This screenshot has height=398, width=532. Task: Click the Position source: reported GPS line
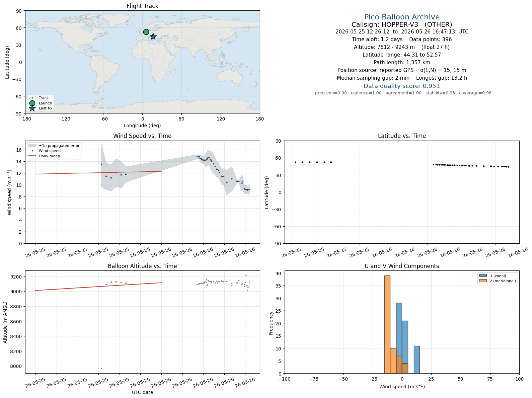(x=402, y=70)
